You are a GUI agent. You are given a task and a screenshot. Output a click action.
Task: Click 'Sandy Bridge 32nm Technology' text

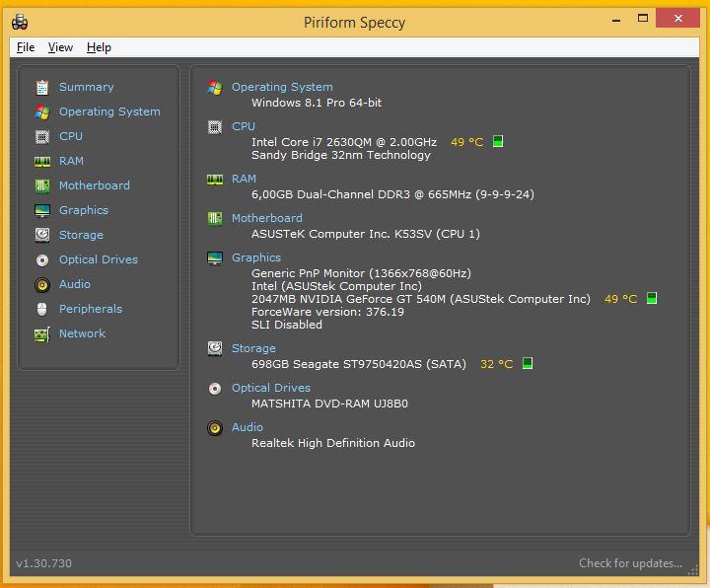341,155
